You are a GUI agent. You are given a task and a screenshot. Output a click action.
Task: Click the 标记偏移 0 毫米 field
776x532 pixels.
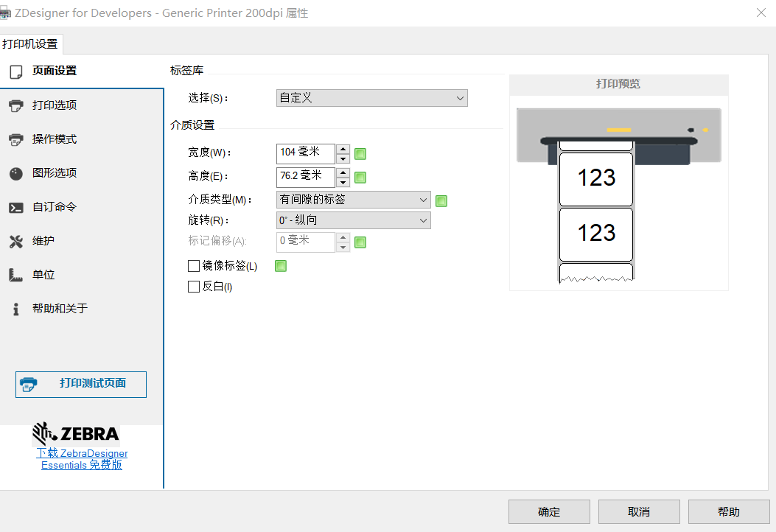pyautogui.click(x=305, y=242)
